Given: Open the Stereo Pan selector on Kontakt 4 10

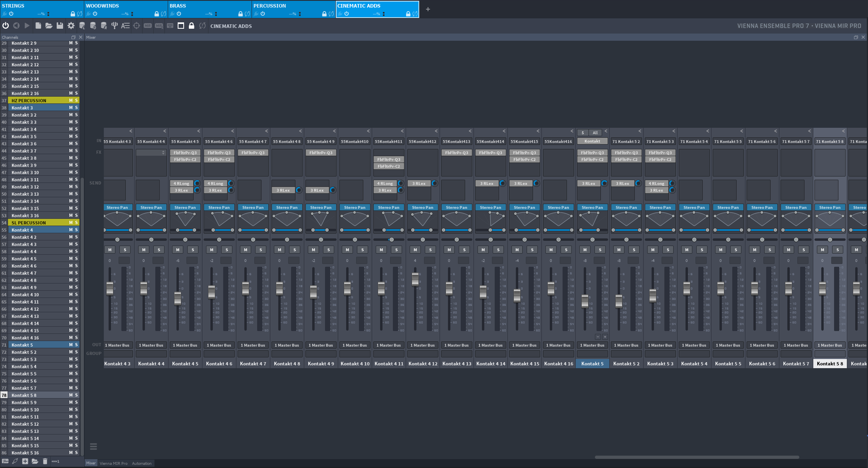Looking at the screenshot, I should (x=355, y=207).
